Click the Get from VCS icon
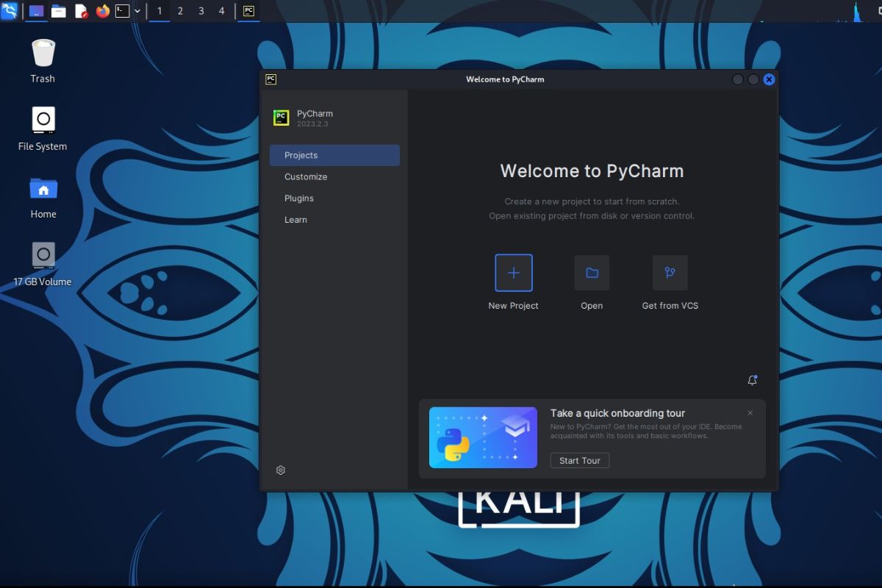Viewport: 882px width, 588px height. (670, 273)
